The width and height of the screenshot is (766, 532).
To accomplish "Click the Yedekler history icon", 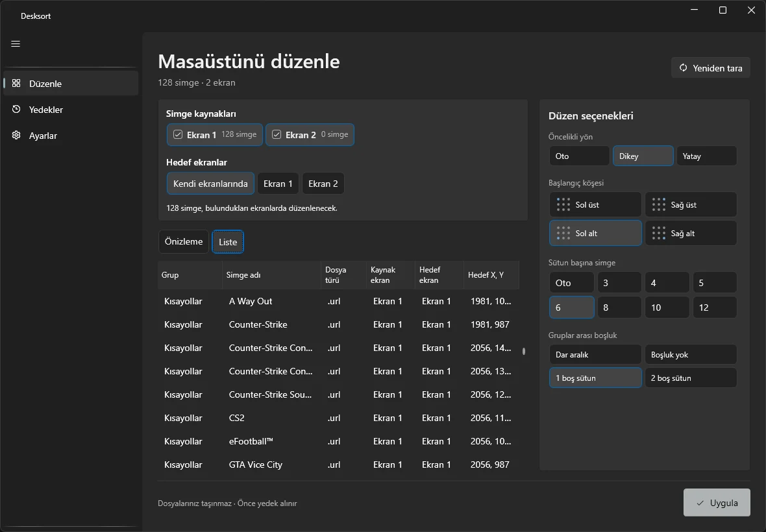I will 16,110.
